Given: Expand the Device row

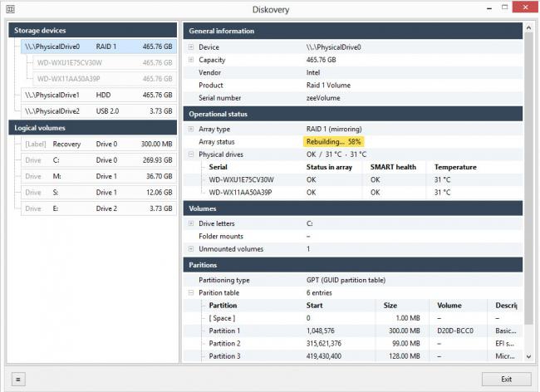Looking at the screenshot, I should pos(191,47).
